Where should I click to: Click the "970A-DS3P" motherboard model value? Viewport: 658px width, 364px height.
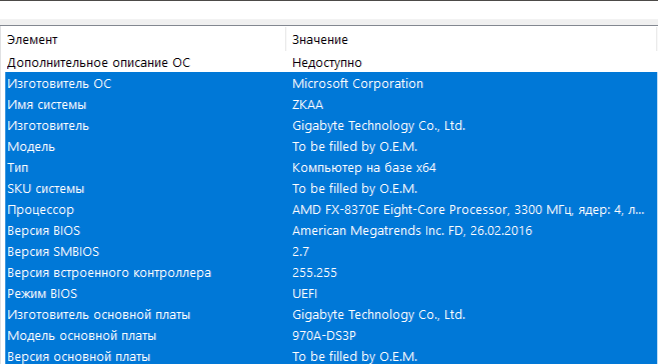324,336
